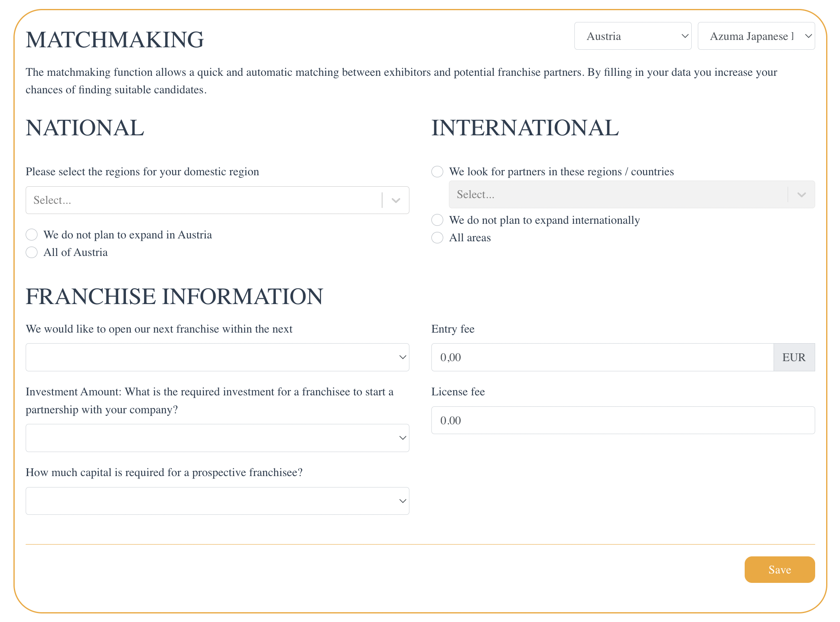Click the License fee input field
The height and width of the screenshot is (622, 840).
click(623, 420)
